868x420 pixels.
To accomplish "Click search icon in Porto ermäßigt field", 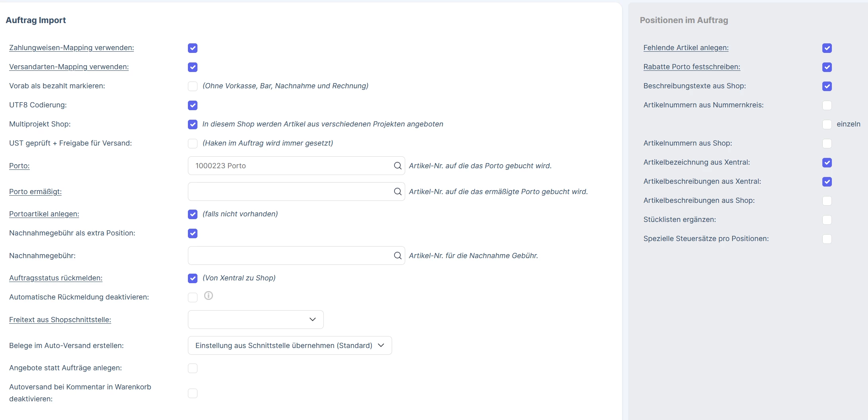I will coord(397,192).
